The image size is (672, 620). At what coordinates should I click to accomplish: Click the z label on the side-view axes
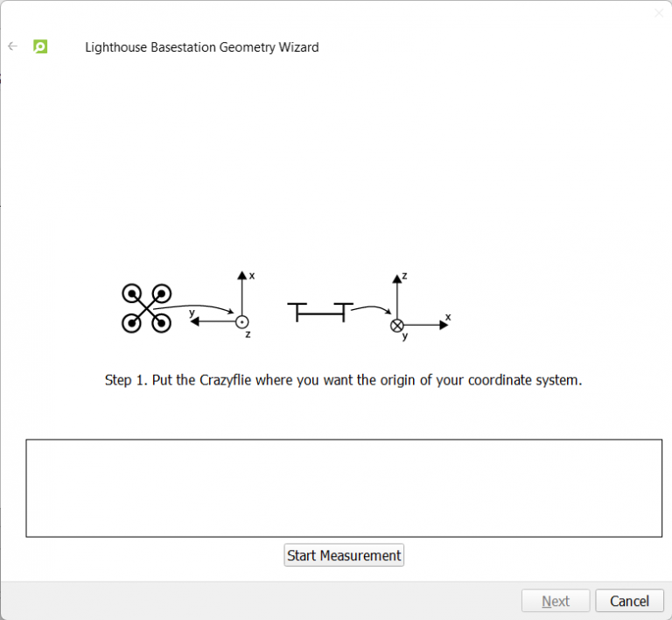(404, 276)
